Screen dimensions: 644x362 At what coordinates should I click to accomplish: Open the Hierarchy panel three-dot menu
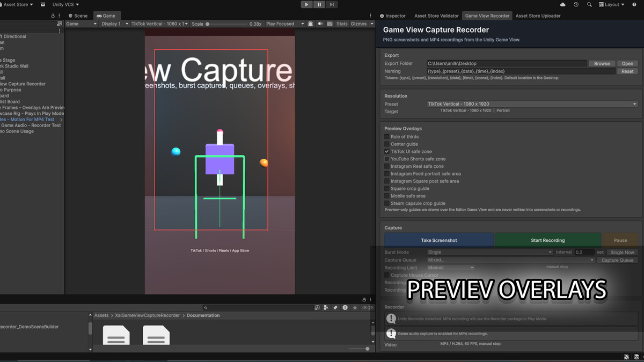point(60,16)
